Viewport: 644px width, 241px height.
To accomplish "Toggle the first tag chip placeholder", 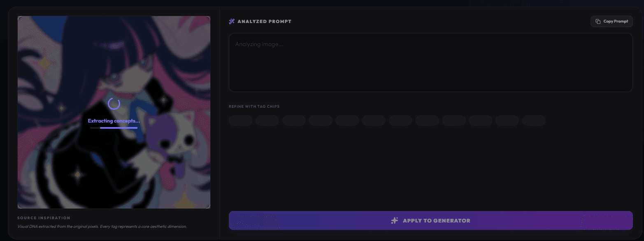I will pyautogui.click(x=241, y=120).
